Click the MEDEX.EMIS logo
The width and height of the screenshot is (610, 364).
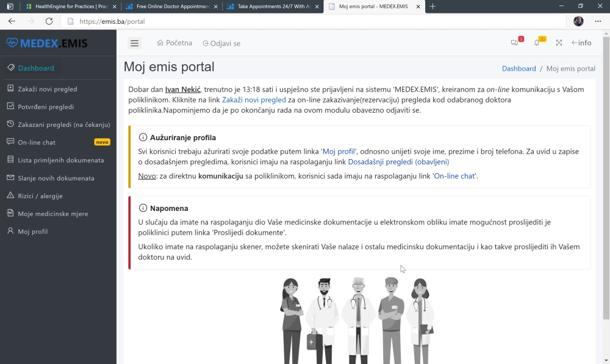pos(47,43)
